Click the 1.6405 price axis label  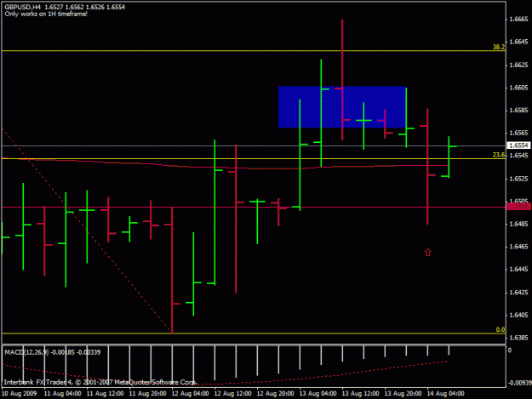[518, 315]
